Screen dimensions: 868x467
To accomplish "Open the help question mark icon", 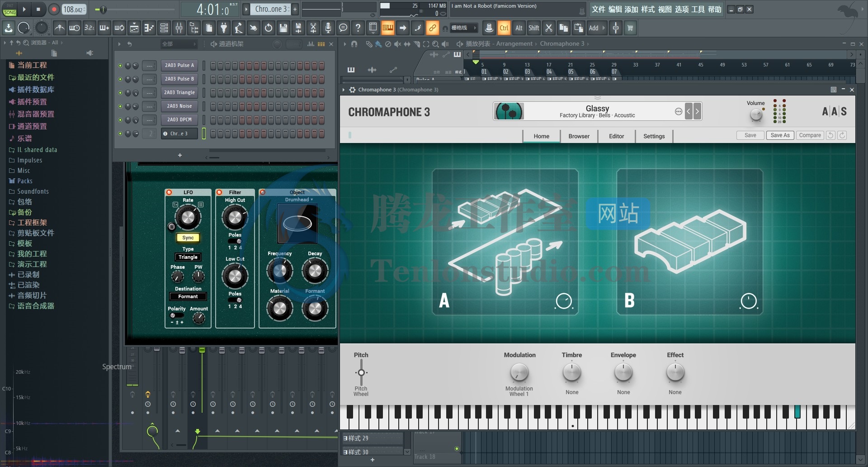I will click(x=358, y=28).
